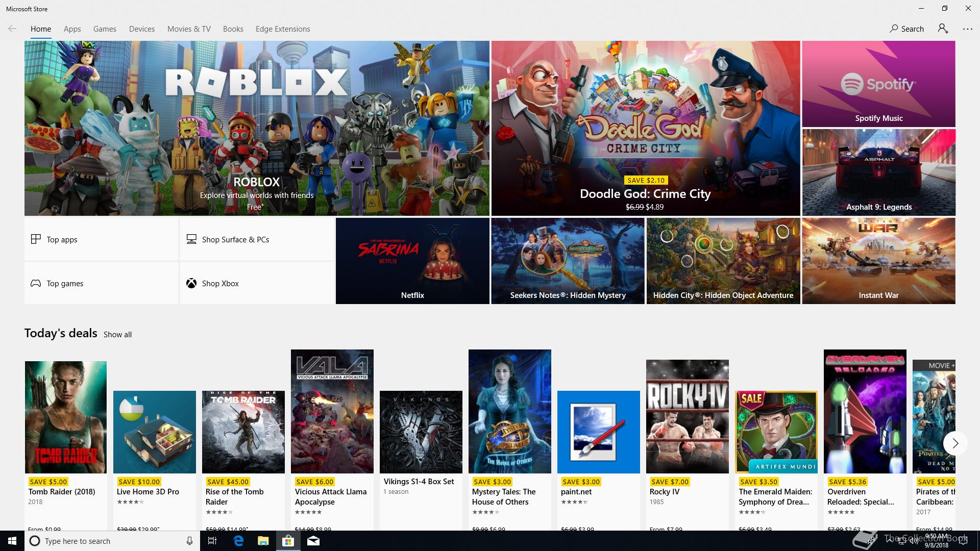Click the 'paint.net' title text
Image resolution: width=980 pixels, height=551 pixels.
[x=576, y=492]
